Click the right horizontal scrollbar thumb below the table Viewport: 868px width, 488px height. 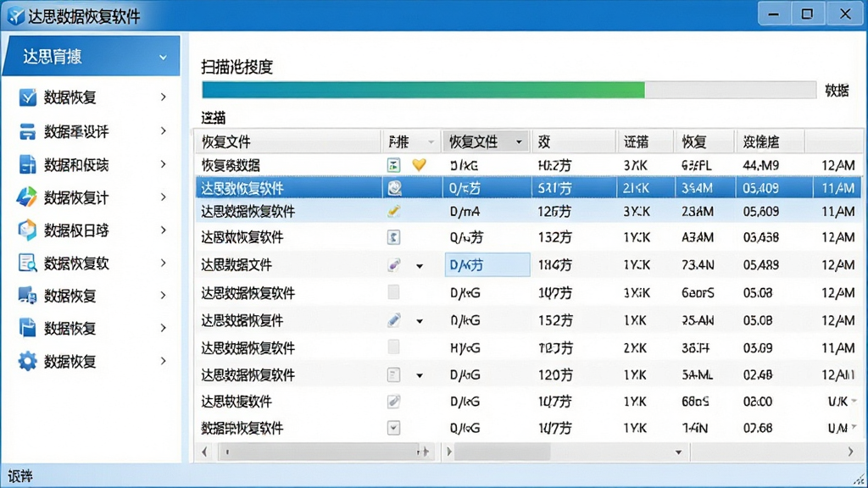click(502, 452)
